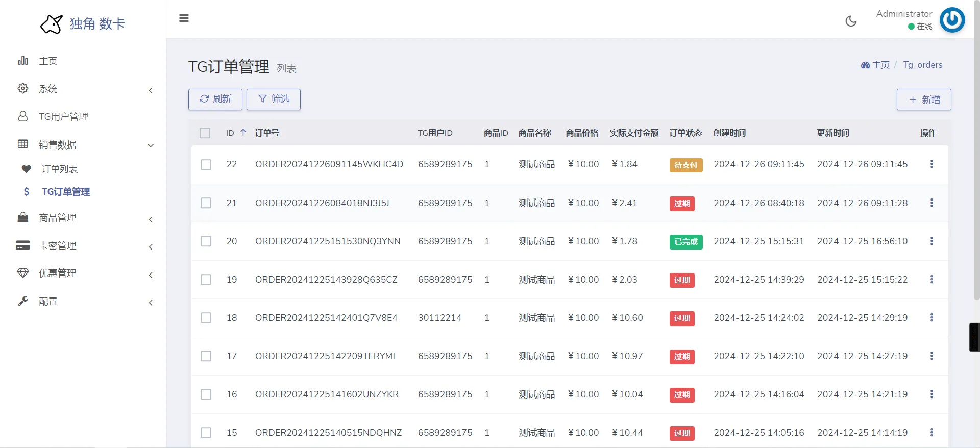
Task: Click the dollar icon beside TG订单管理
Action: (x=27, y=192)
